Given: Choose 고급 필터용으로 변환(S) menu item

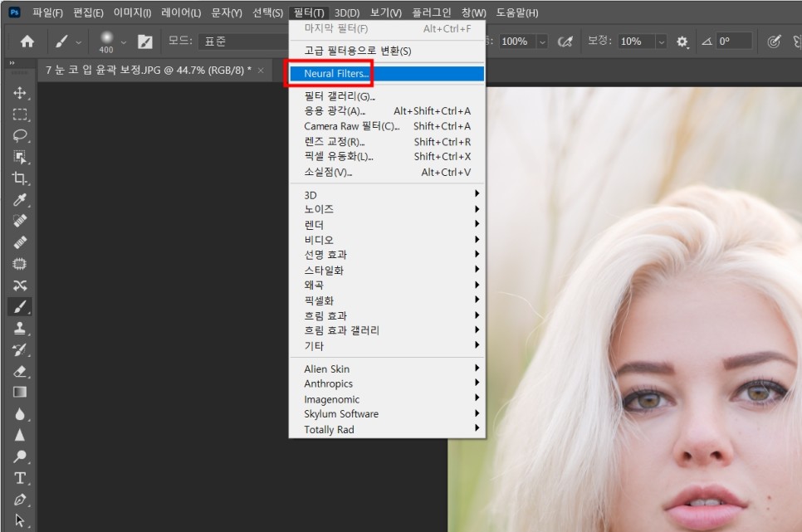Looking at the screenshot, I should [x=387, y=51].
